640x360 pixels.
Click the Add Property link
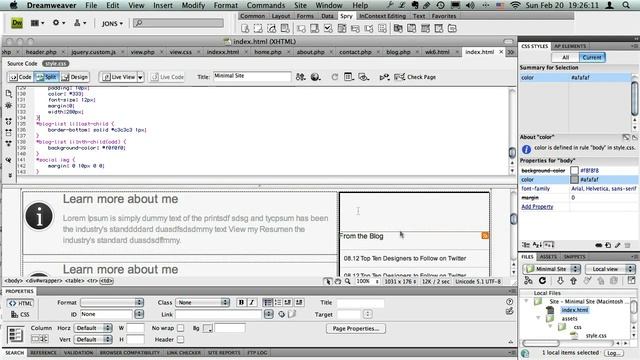pyautogui.click(x=537, y=207)
